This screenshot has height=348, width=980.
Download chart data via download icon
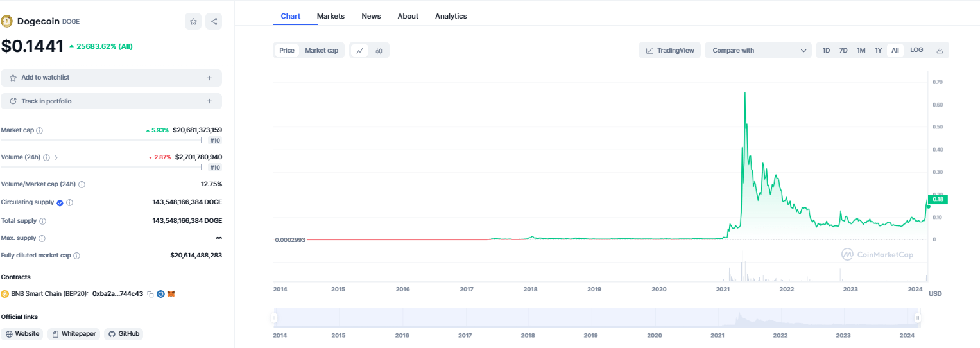coord(940,51)
